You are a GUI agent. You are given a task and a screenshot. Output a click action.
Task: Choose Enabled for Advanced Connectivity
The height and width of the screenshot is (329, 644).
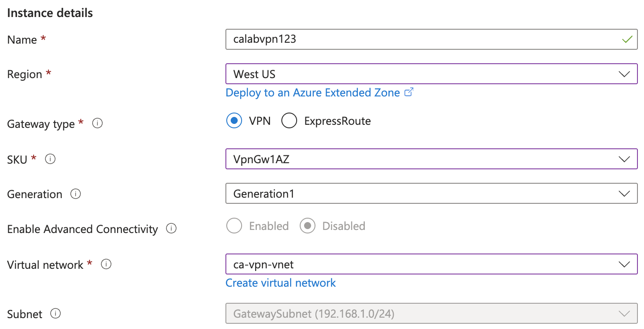[x=234, y=226]
